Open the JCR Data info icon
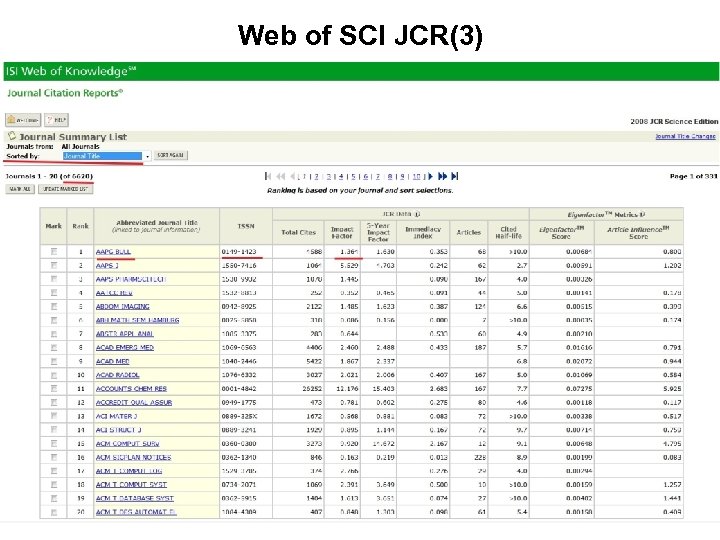 point(417,214)
